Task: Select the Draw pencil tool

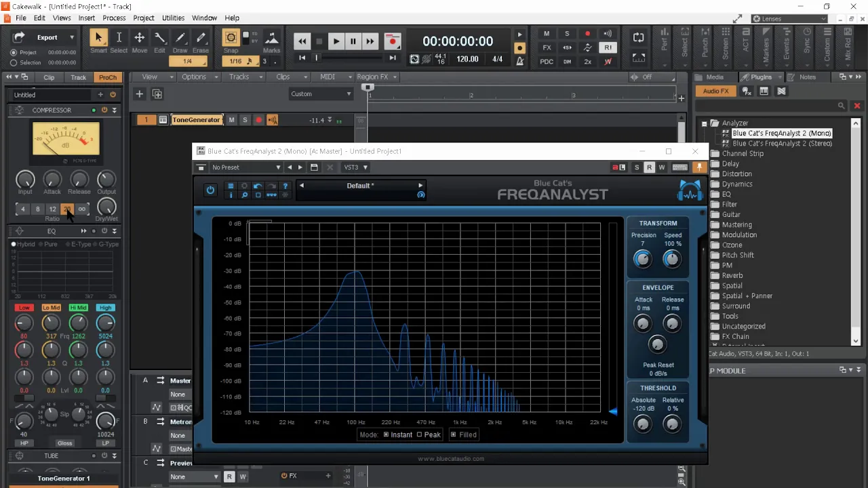Action: pyautogui.click(x=180, y=38)
